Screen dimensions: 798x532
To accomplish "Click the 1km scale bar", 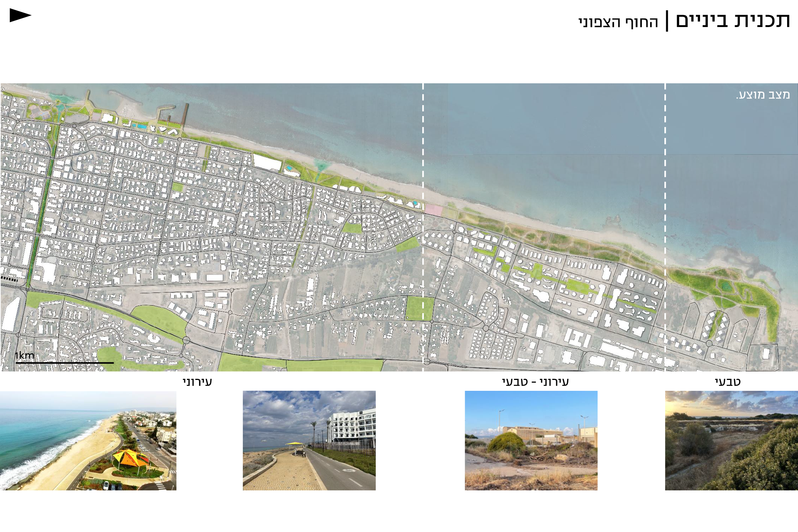I will point(65,363).
